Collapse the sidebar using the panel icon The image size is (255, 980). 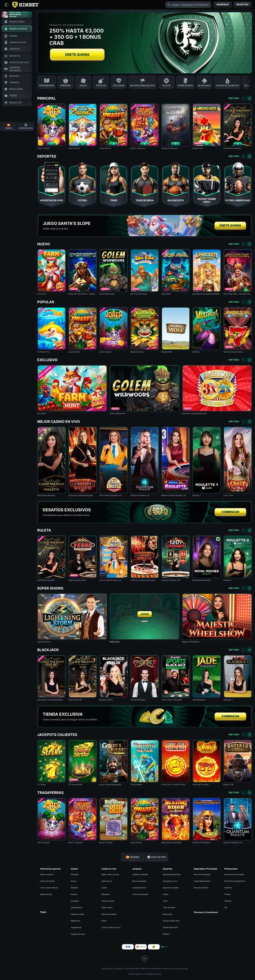[6, 5]
